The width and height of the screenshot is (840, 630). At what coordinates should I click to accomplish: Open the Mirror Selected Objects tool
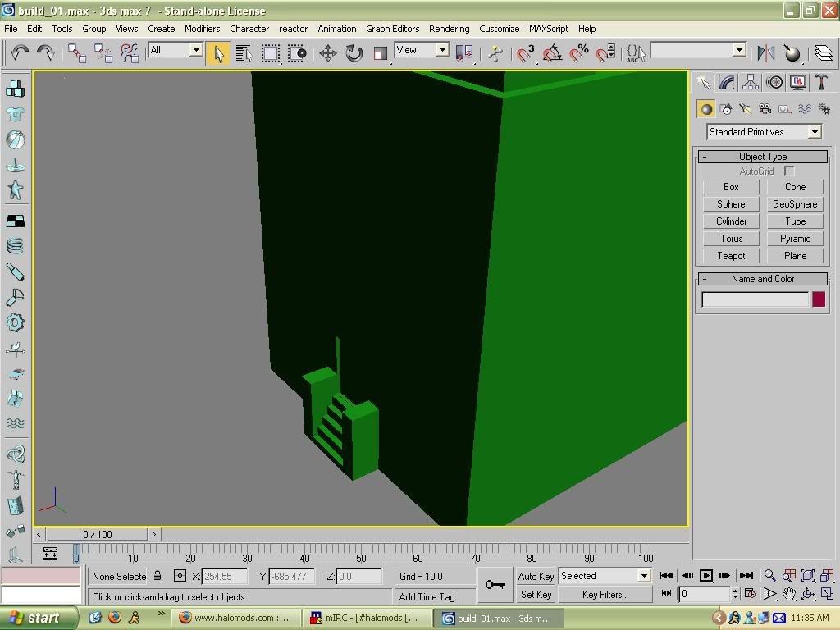click(765, 53)
